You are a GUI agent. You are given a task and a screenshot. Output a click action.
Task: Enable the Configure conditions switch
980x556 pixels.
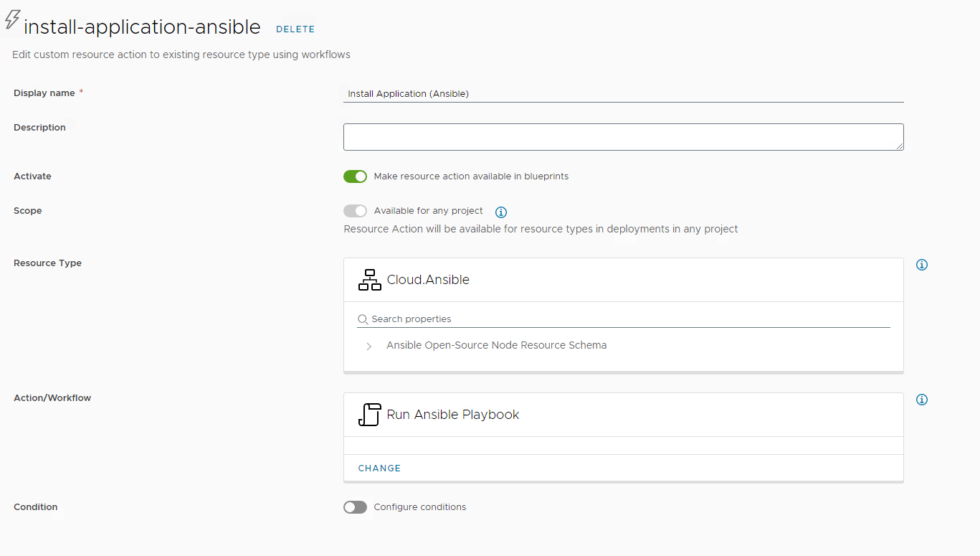pyautogui.click(x=355, y=507)
